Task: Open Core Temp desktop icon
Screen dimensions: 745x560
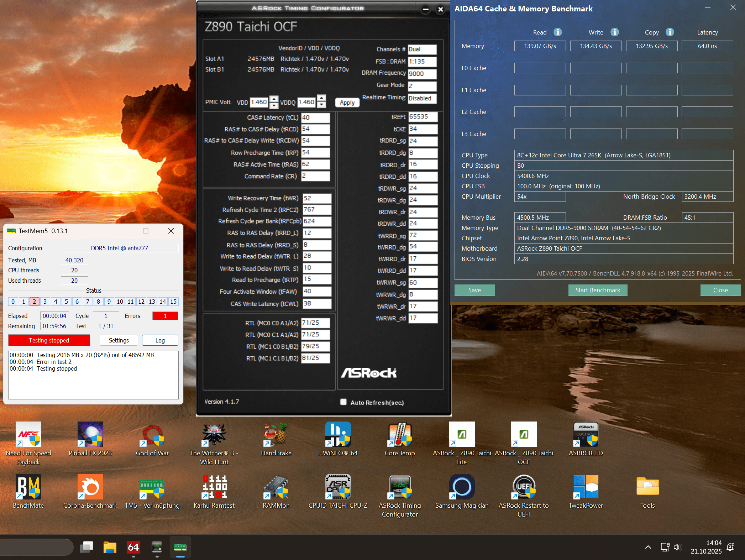Action: pos(400,435)
